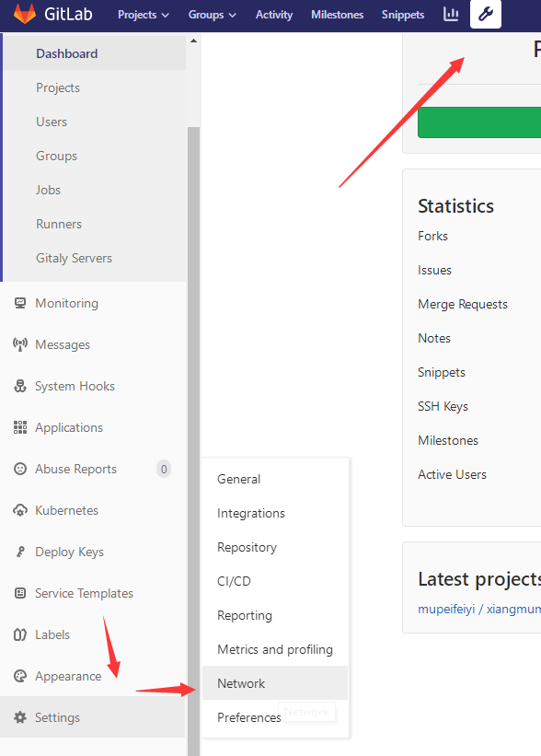Click the Messages broadcast icon
Image resolution: width=541 pixels, height=756 pixels.
pyautogui.click(x=19, y=344)
